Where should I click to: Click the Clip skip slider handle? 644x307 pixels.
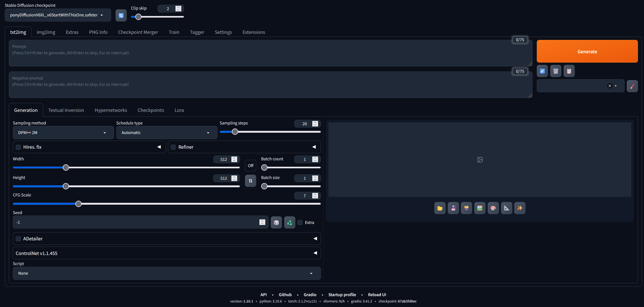138,17
